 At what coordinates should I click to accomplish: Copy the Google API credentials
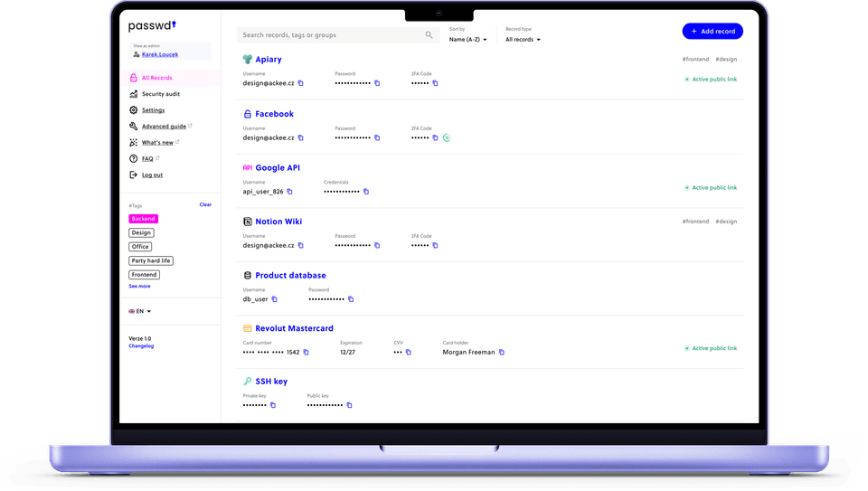tap(366, 192)
